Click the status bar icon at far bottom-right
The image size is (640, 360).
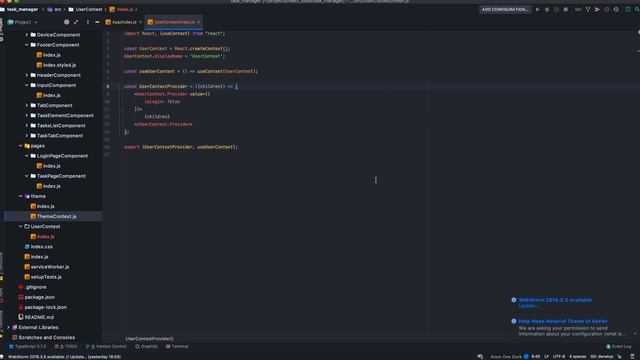pyautogui.click(x=632, y=357)
